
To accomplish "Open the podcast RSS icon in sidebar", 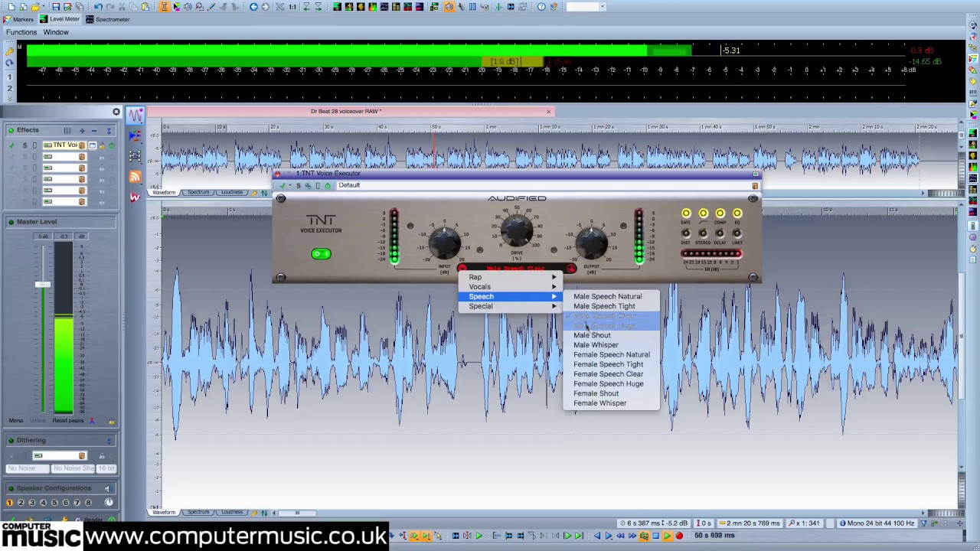I will (135, 177).
